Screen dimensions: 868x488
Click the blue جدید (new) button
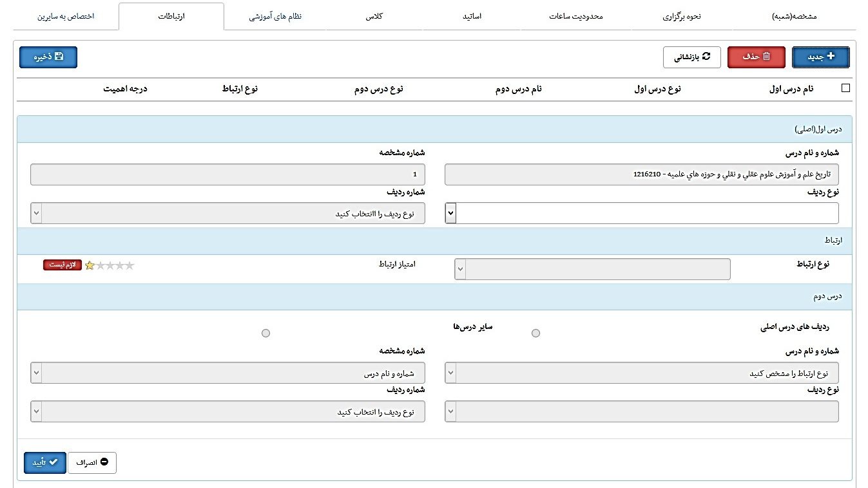click(820, 57)
